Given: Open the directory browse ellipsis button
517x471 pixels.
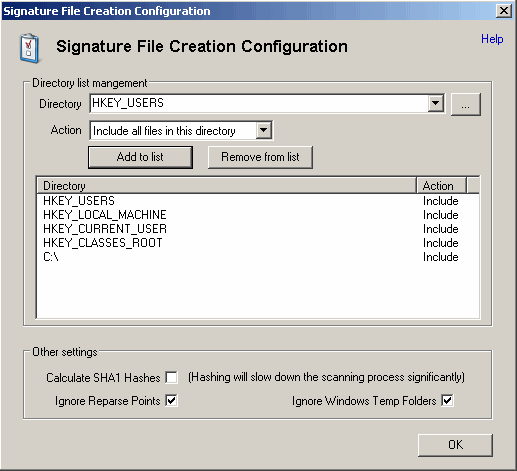Looking at the screenshot, I should (x=466, y=104).
